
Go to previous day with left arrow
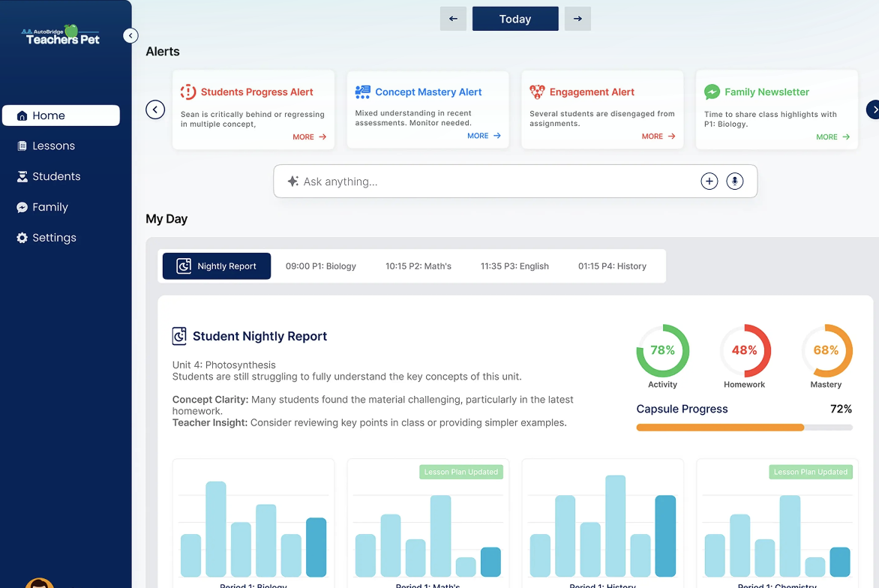click(x=453, y=19)
